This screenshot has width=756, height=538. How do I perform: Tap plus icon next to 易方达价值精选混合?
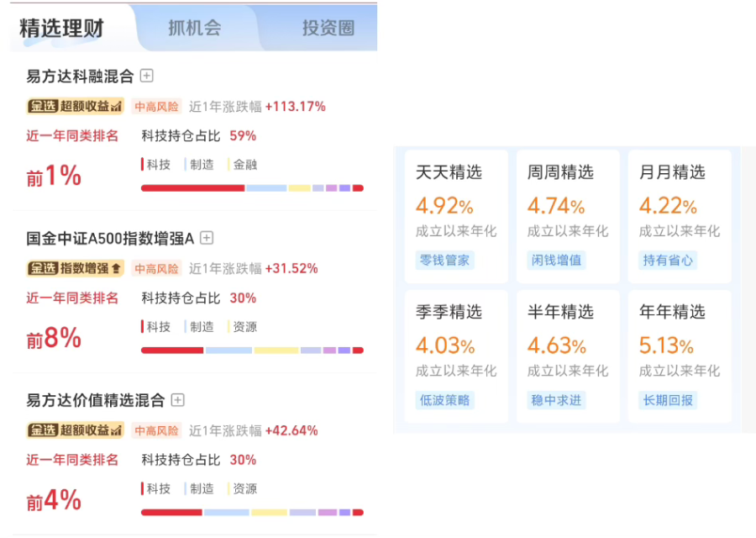click(x=178, y=400)
